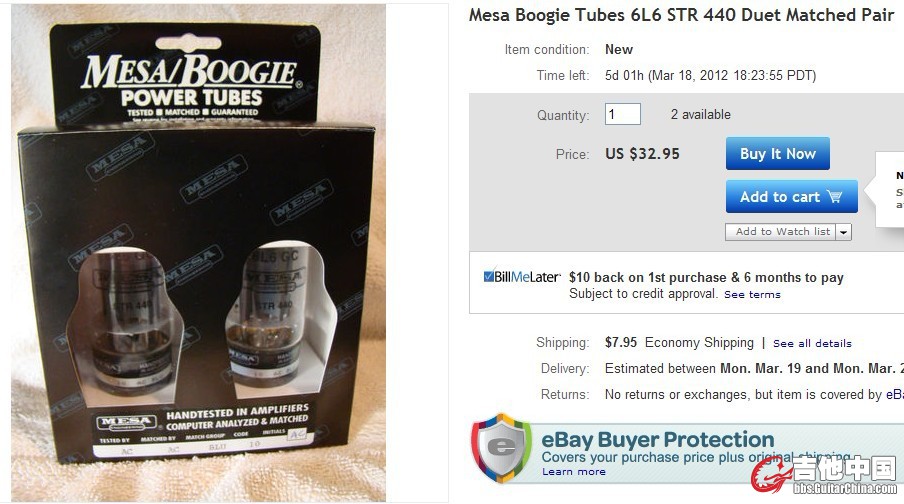The image size is (904, 504).
Task: Click the eBay Buyer Protection shield icon
Action: [x=501, y=447]
